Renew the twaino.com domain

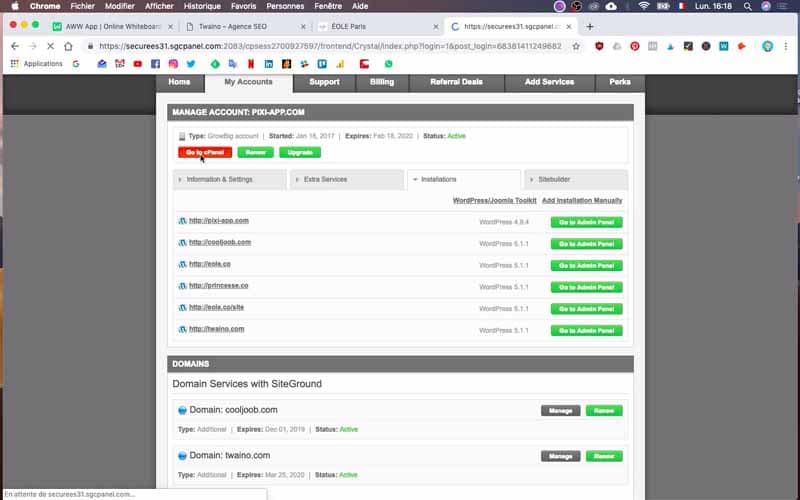[604, 456]
